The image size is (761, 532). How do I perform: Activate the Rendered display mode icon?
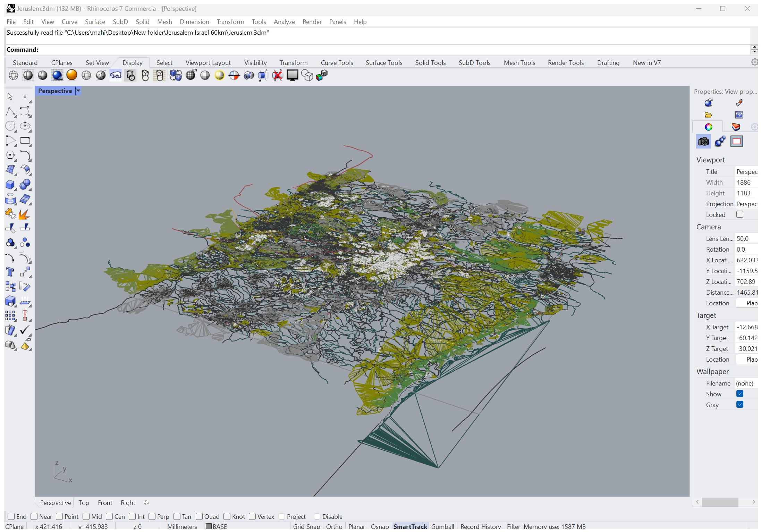click(x=57, y=75)
